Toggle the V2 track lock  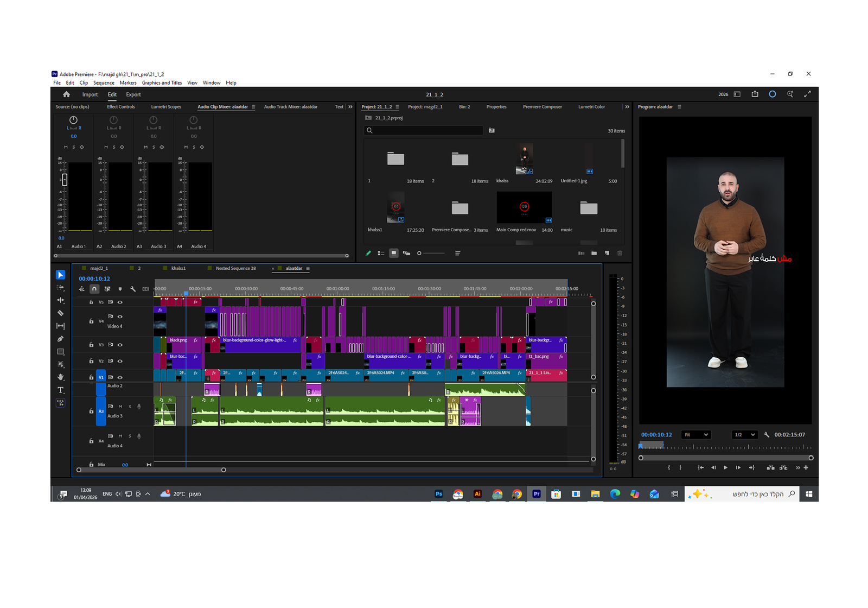coord(91,361)
